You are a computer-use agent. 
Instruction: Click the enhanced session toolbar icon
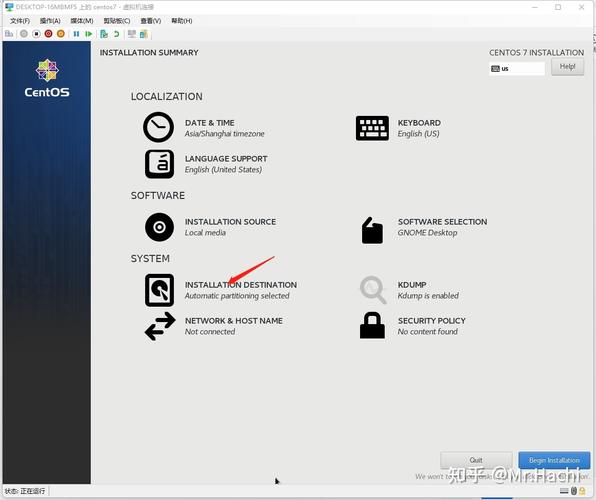pyautogui.click(x=132, y=34)
